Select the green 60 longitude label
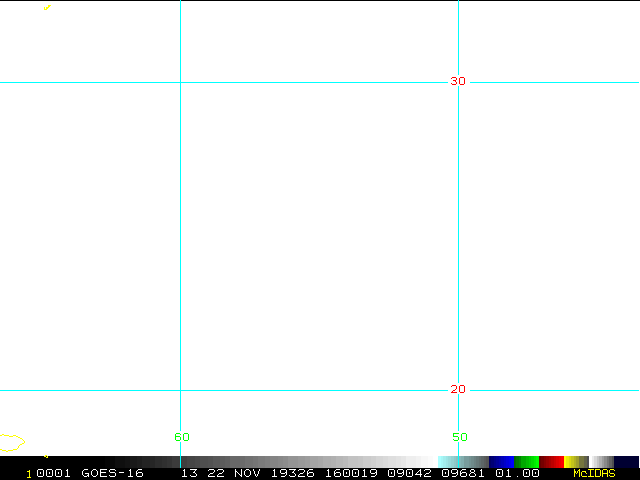This screenshot has height=480, width=640. pos(182,437)
